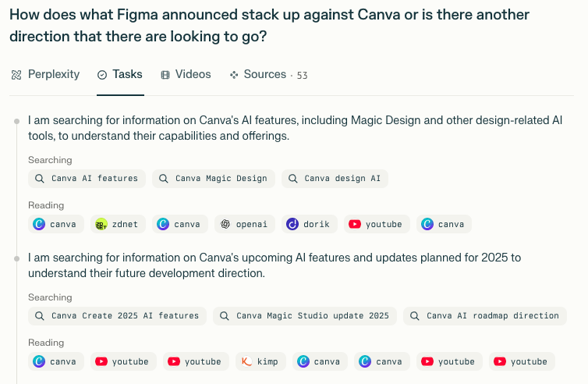This screenshot has width=588, height=384.
Task: Click the Perplexity logo icon
Action: 16,75
